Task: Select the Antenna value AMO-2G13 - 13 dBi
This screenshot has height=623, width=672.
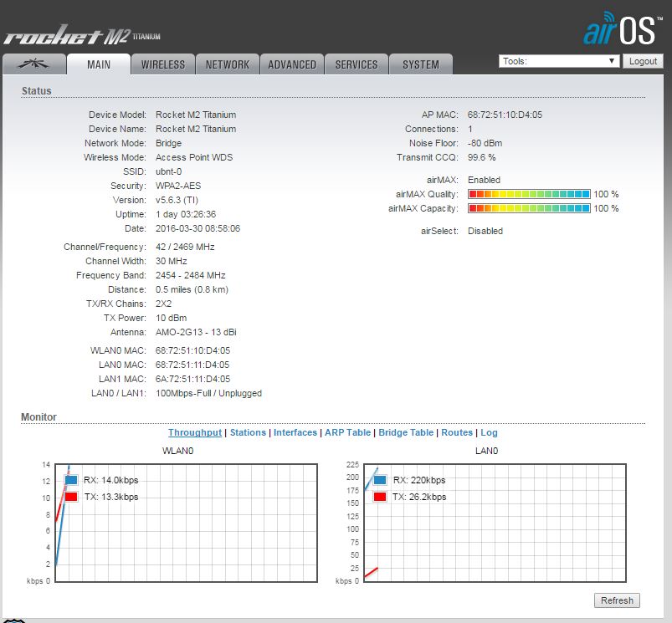Action: (196, 332)
